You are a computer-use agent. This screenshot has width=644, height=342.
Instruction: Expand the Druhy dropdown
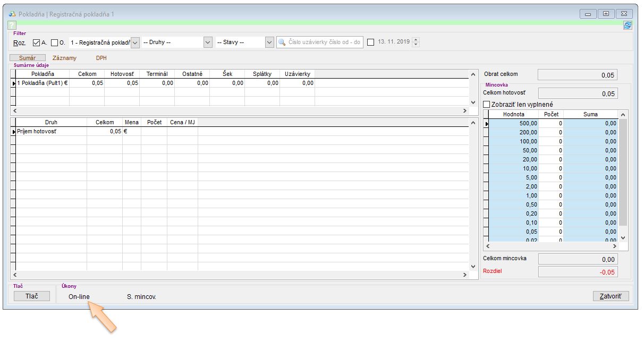click(208, 42)
